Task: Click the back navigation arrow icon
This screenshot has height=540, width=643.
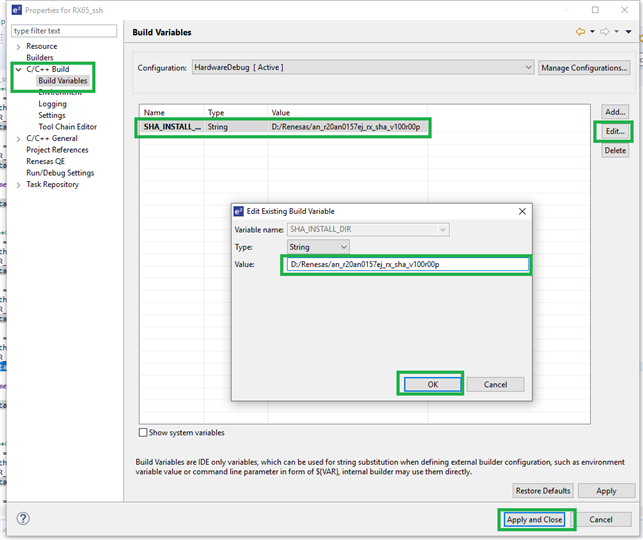Action: tap(580, 32)
